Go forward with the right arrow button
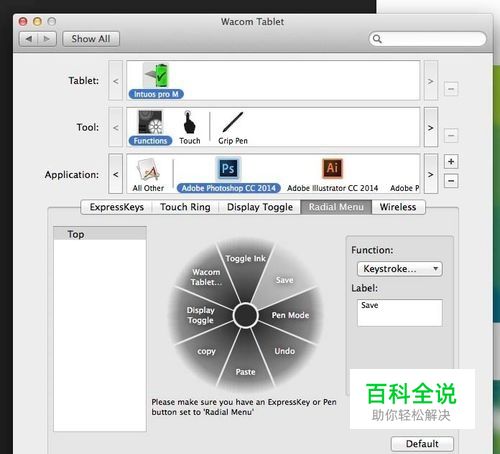This screenshot has height=454, width=500. (47, 39)
